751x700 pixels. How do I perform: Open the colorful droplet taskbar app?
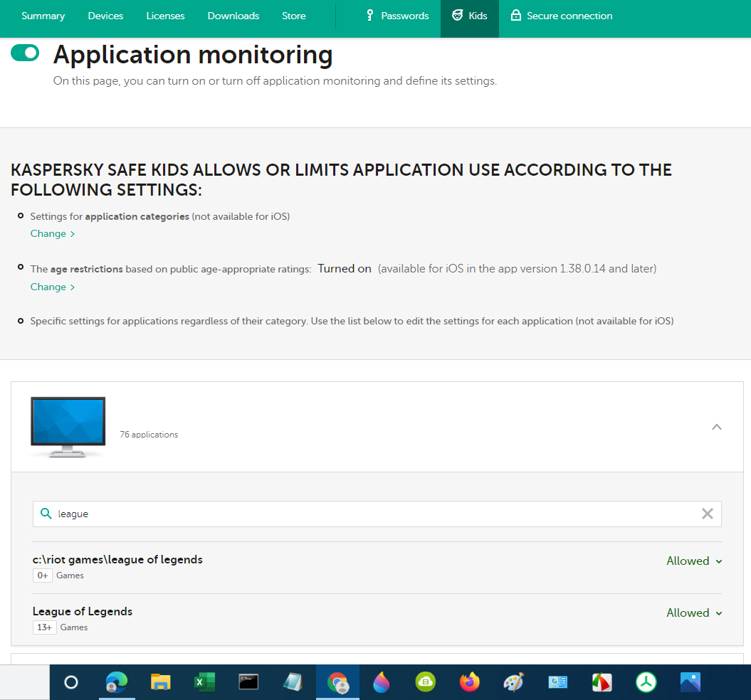coord(382,682)
